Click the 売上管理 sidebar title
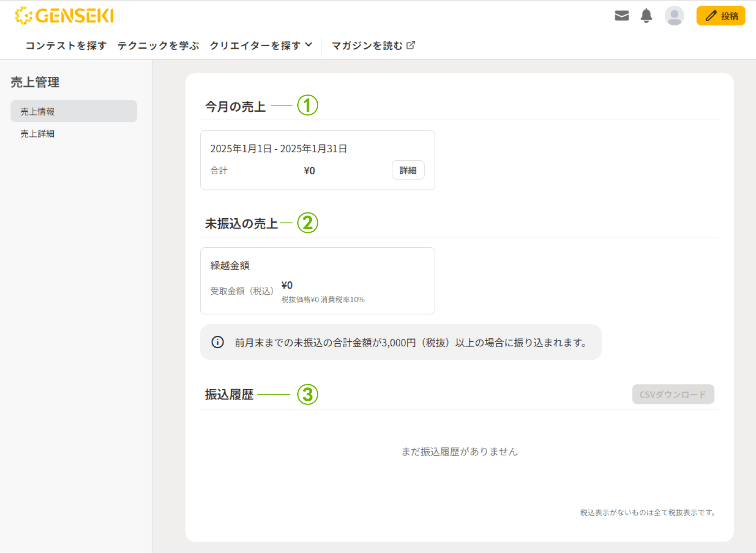 point(35,82)
